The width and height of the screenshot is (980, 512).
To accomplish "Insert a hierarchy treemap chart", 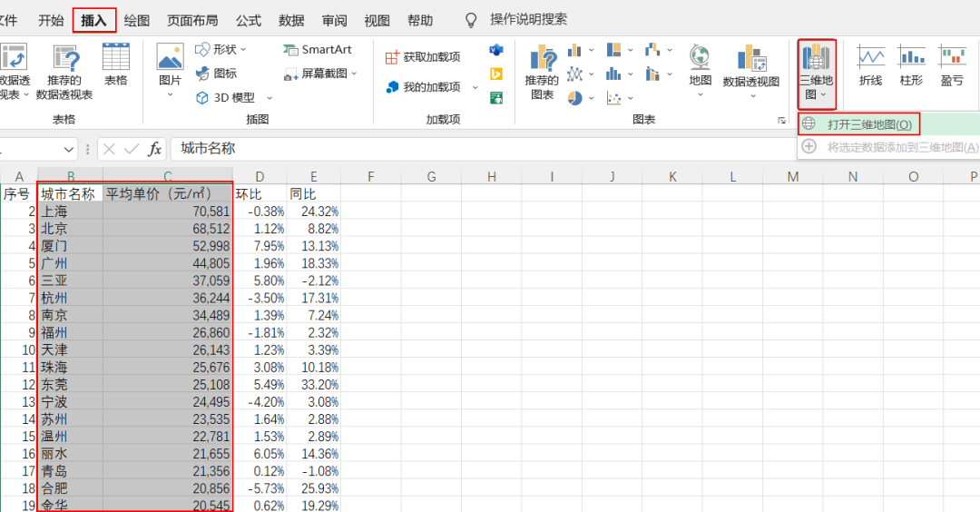I will (x=613, y=50).
